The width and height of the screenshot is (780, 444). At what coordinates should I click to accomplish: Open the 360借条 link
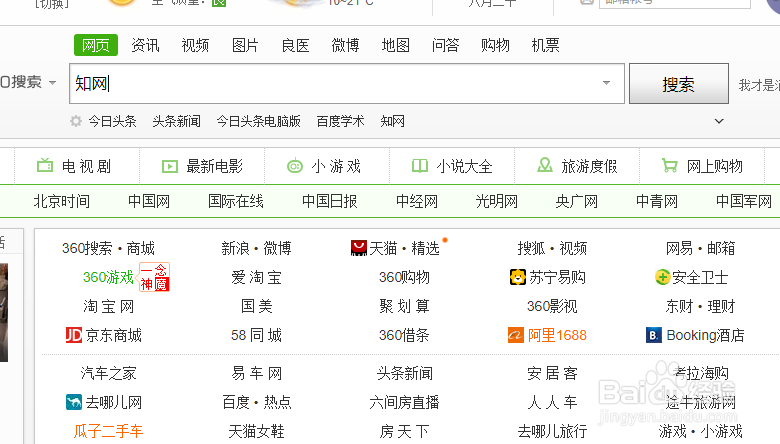pyautogui.click(x=404, y=335)
